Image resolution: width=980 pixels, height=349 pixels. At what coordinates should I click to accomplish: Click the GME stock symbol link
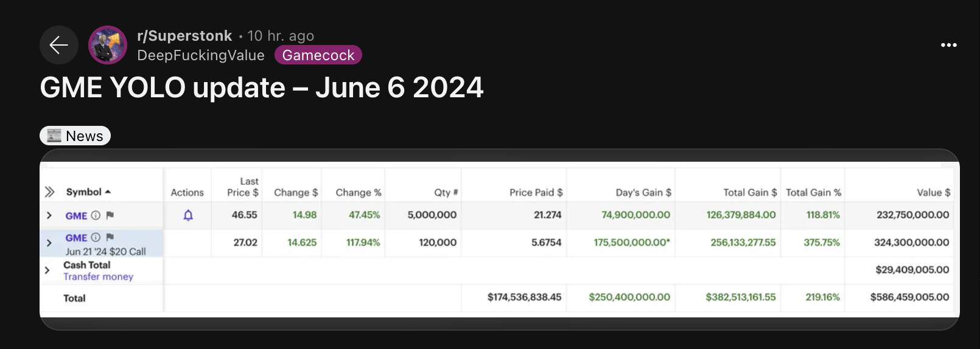(x=76, y=216)
